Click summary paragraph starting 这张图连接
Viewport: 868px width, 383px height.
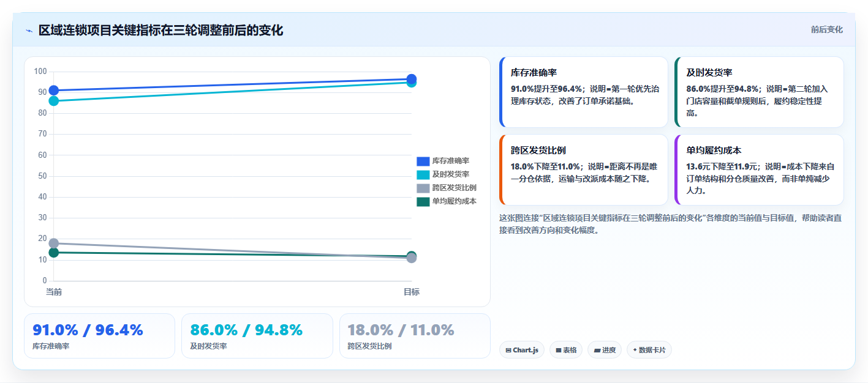671,224
